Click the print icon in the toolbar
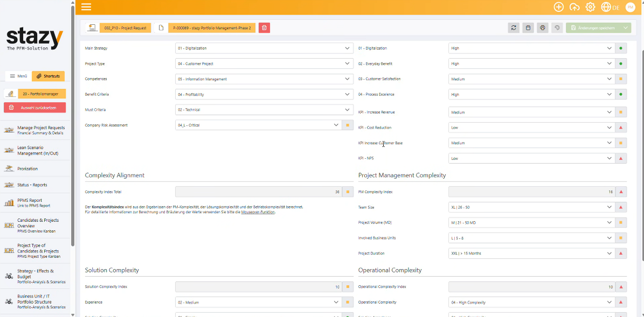644x317 pixels. click(543, 28)
